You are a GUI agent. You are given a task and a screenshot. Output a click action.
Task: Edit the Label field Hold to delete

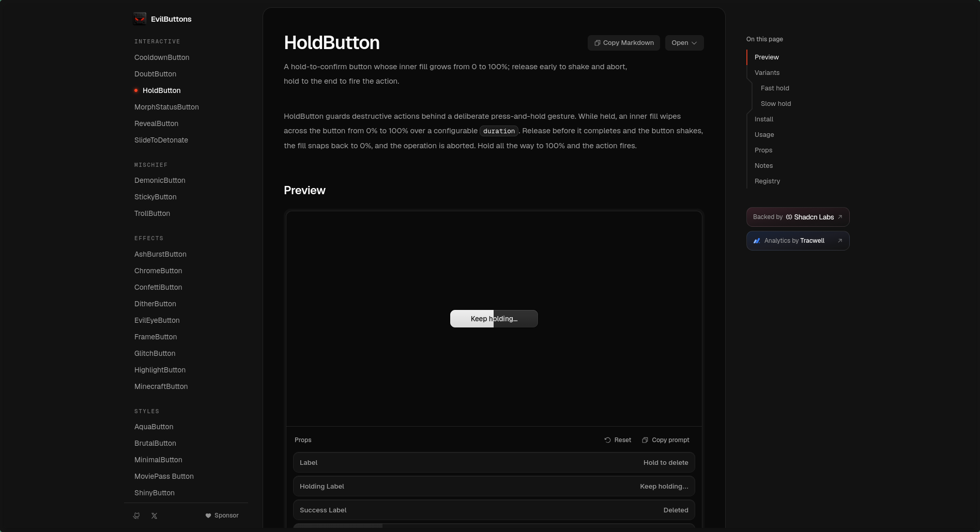pyautogui.click(x=494, y=462)
